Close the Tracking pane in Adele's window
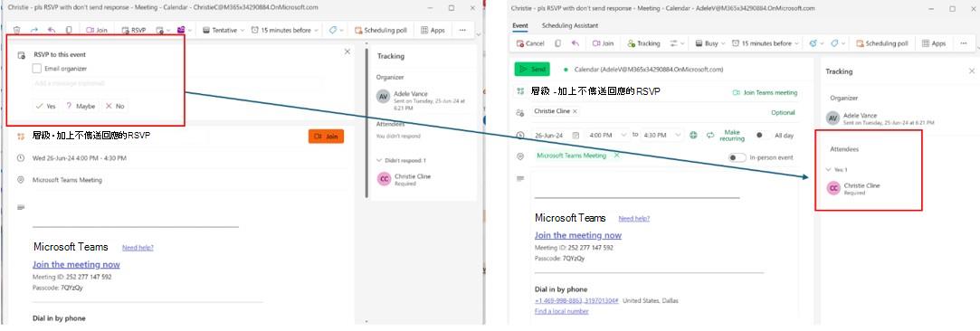Image resolution: width=980 pixels, height=331 pixels. [971, 71]
